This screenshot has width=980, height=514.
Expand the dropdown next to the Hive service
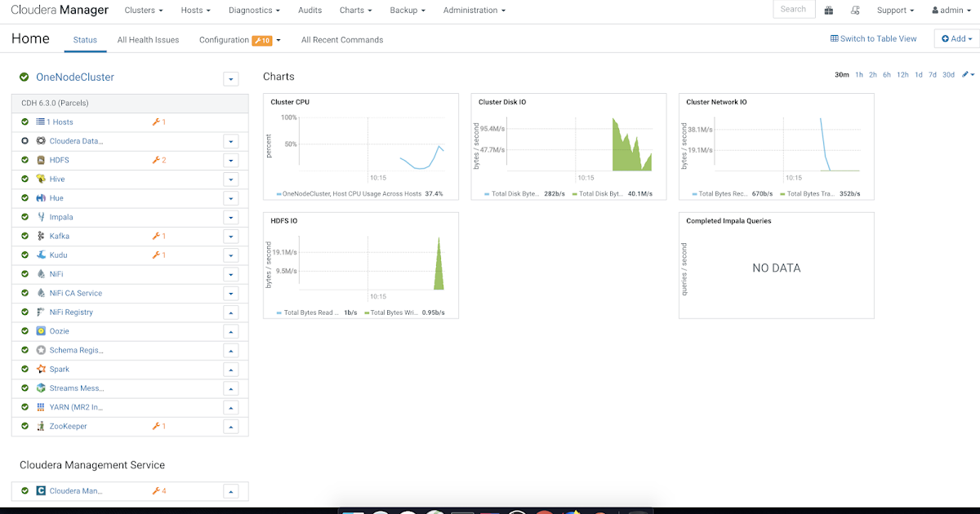(230, 179)
